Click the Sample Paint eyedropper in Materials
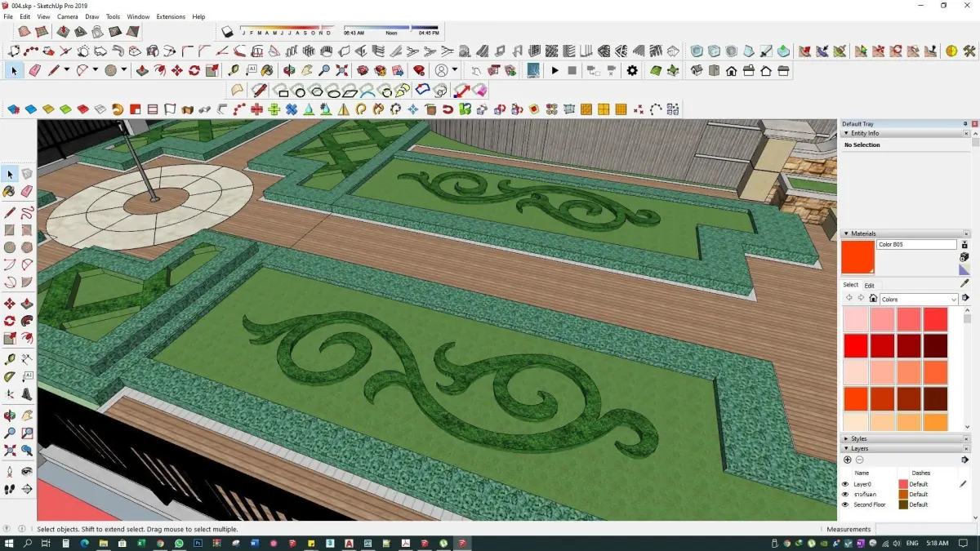Screen dimensions: 980x551 click(x=964, y=283)
